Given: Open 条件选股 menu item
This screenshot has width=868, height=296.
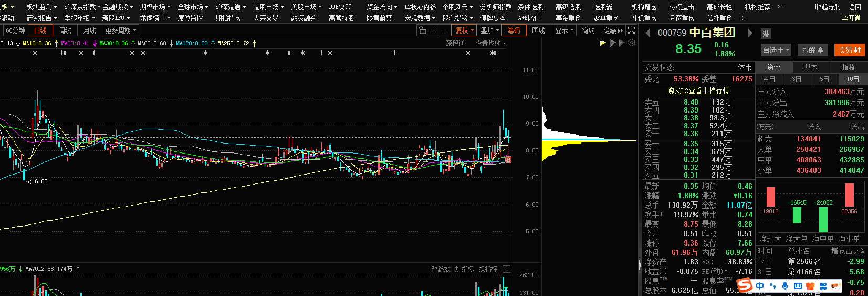Looking at the screenshot, I should [530, 7].
